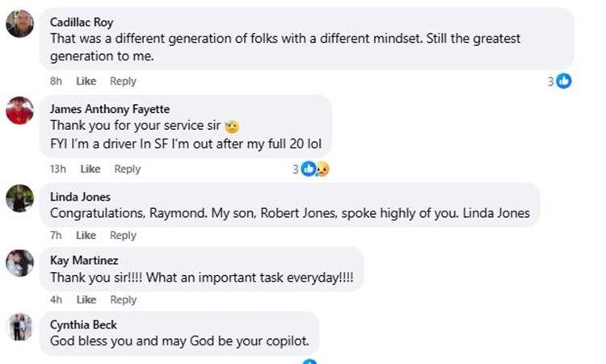Reply to Cadillac Roy's comment
This screenshot has width=606, height=364.
(x=123, y=82)
